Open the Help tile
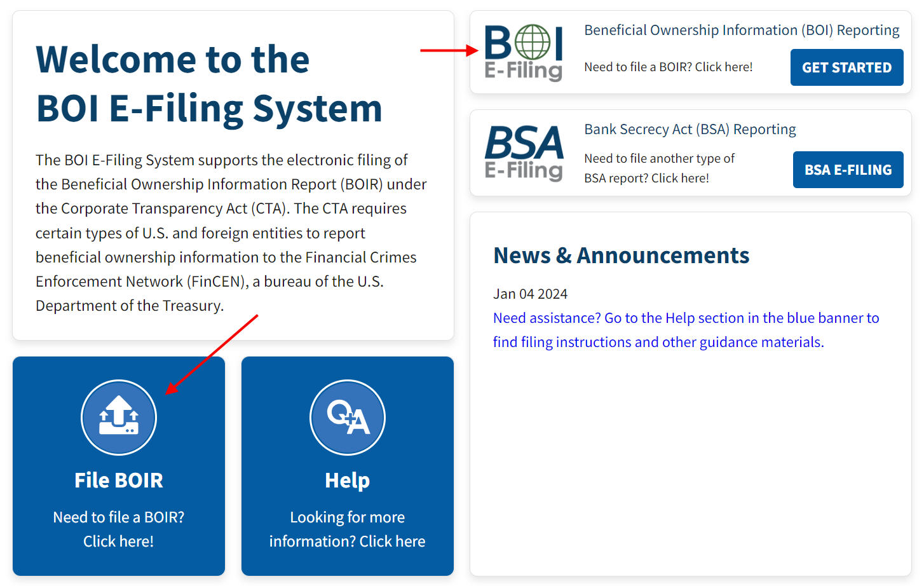 (347, 467)
